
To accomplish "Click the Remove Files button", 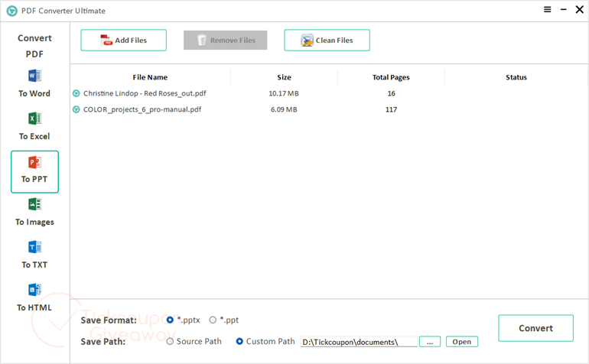I will tap(226, 41).
